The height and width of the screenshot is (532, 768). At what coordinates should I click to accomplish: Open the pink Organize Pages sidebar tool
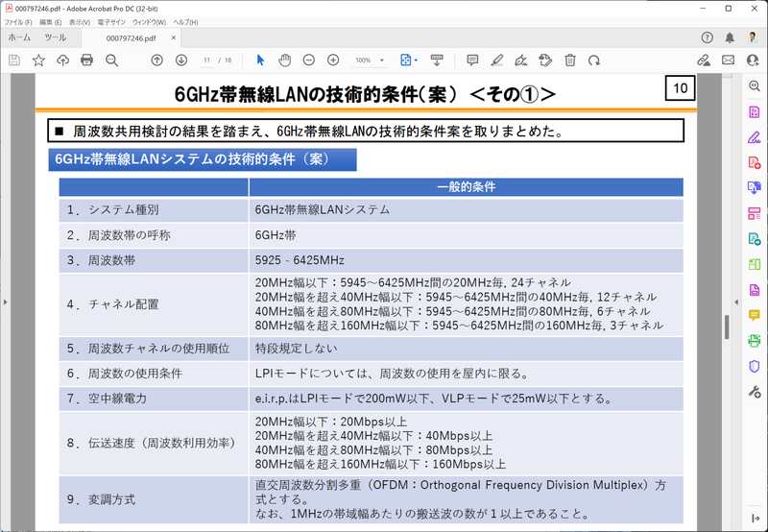(755, 213)
